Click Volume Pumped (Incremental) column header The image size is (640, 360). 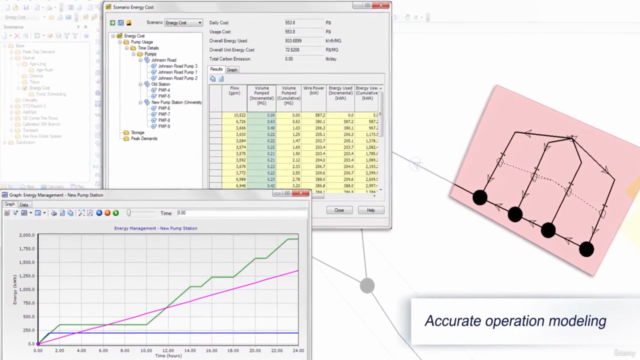coord(262,98)
